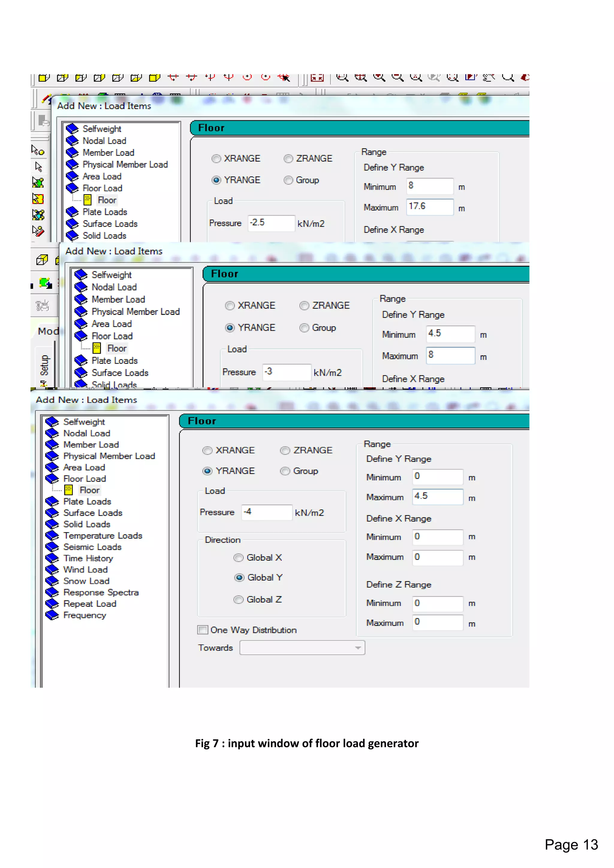614x868 pixels.
Task: Select ZRANGE radio in middle dialog
Action: tap(304, 305)
